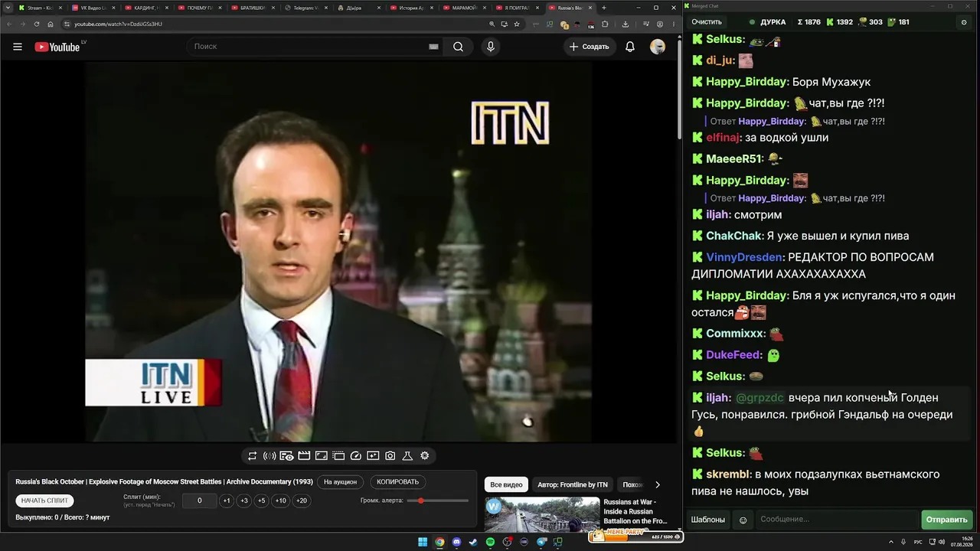This screenshot has width=980, height=551.
Task: Add 10 minutes with the '+10' button
Action: click(x=281, y=500)
